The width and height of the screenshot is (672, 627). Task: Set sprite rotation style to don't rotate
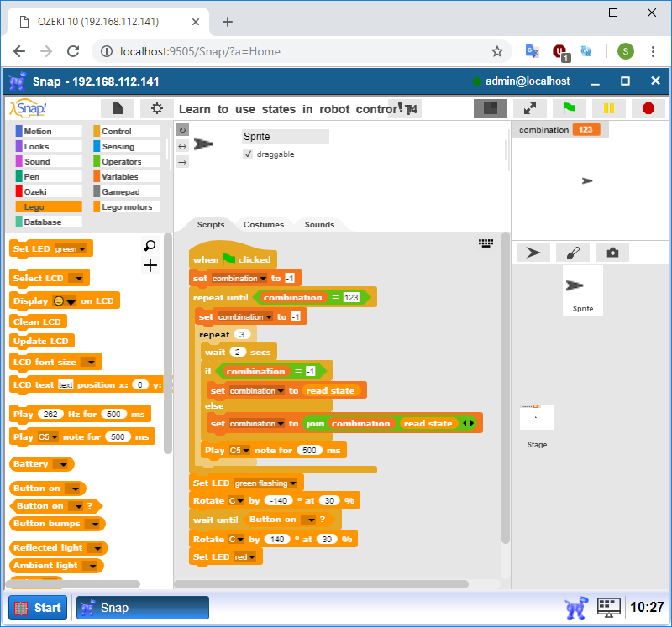[182, 162]
